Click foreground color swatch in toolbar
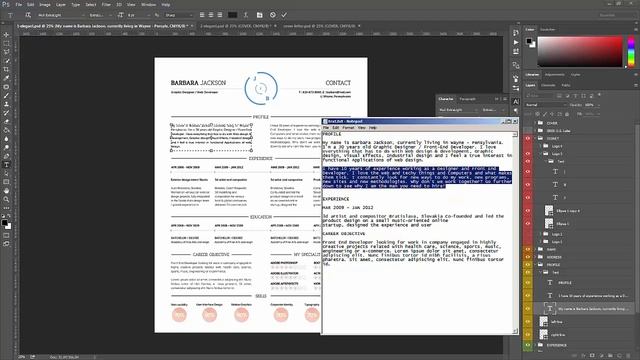This screenshot has height=360, width=640. (4, 223)
